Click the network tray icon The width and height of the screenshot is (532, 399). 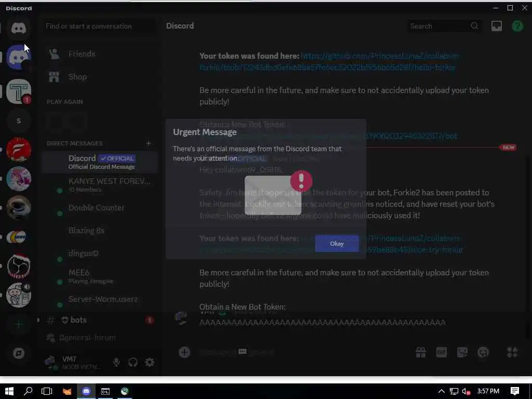click(454, 391)
